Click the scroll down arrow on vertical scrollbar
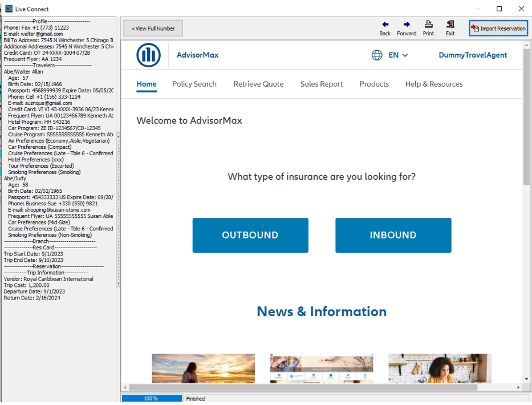532x405 pixels. coord(526,379)
